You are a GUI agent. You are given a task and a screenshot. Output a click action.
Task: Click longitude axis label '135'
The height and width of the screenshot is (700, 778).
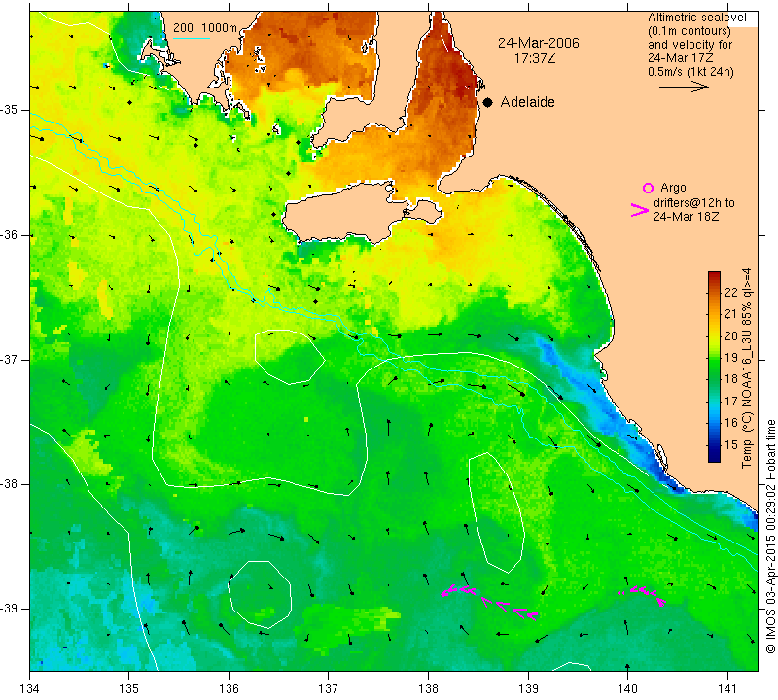pos(129,688)
